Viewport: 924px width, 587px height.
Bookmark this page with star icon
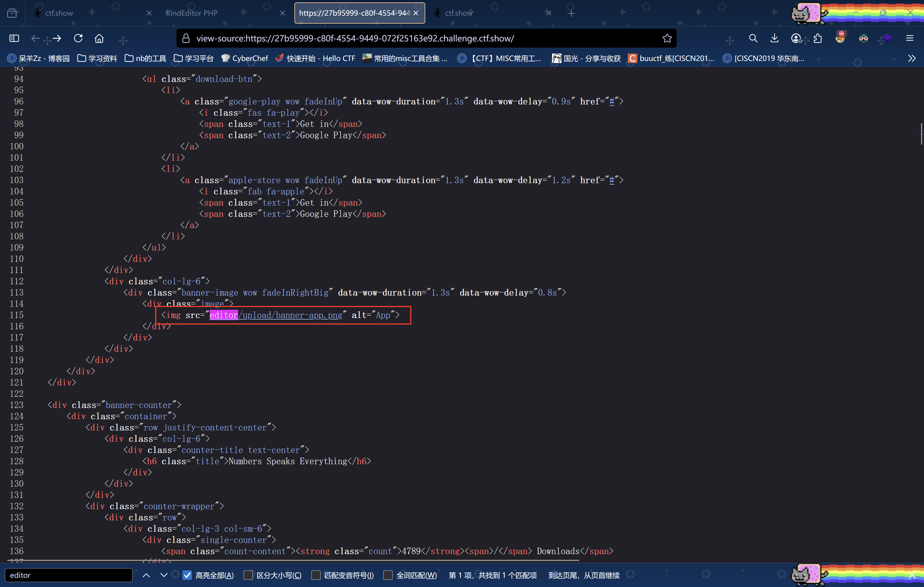coord(667,38)
